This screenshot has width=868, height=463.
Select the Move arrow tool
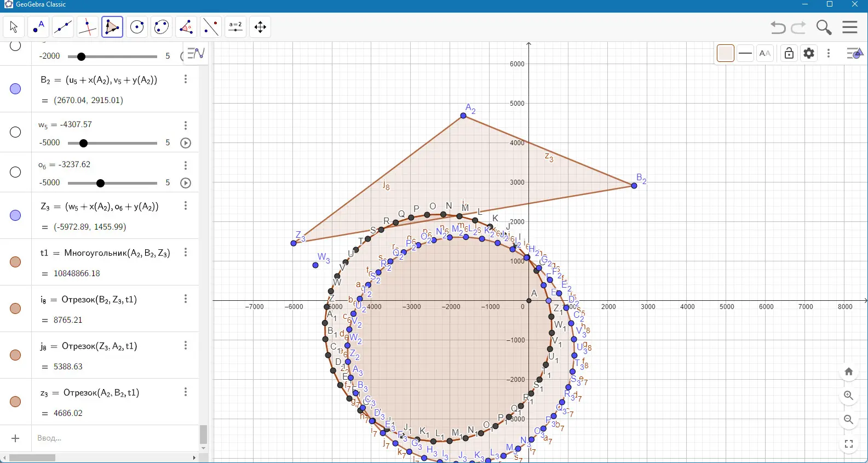pos(14,27)
